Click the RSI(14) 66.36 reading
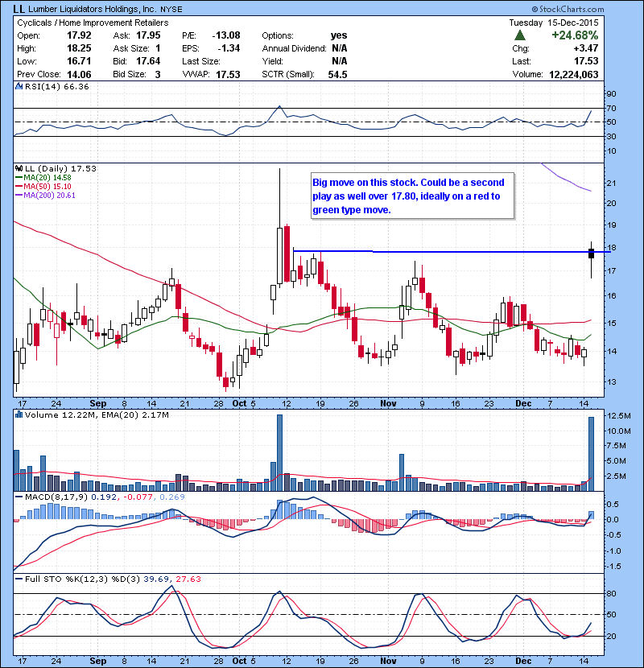 click(57, 86)
